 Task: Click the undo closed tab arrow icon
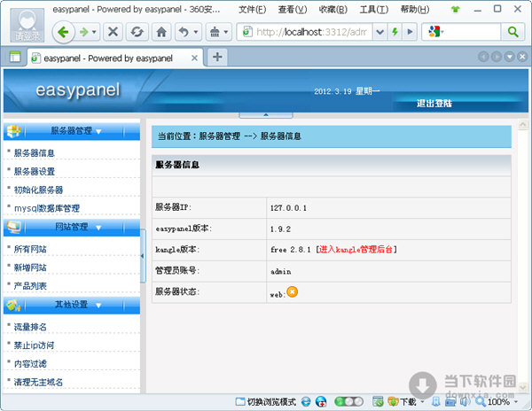click(x=184, y=32)
